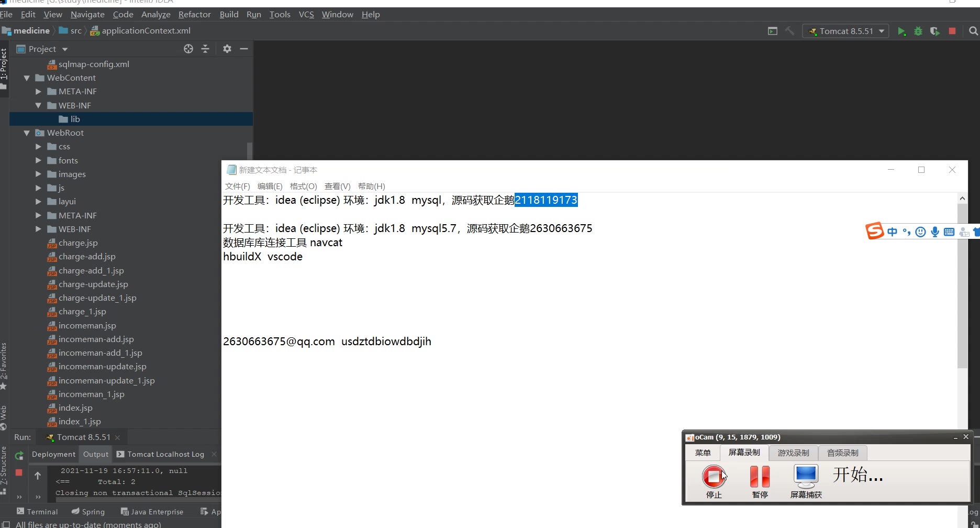Switch to Output tab in Run panel
The width and height of the screenshot is (980, 528).
96,454
